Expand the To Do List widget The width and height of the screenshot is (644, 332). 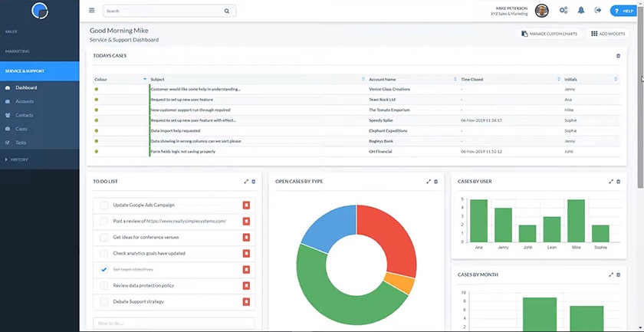click(246, 181)
